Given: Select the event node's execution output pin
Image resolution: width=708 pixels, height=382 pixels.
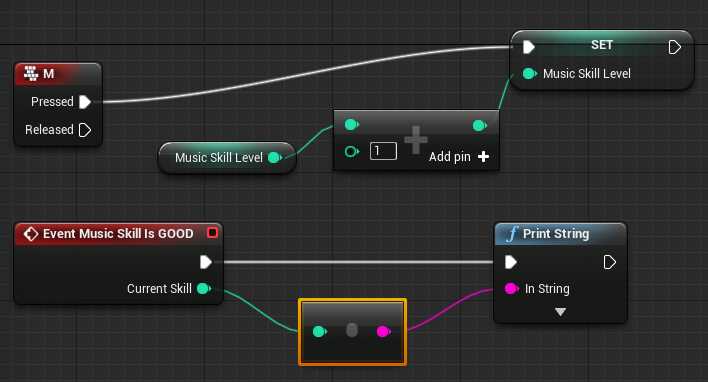Looking at the screenshot, I should tap(205, 262).
